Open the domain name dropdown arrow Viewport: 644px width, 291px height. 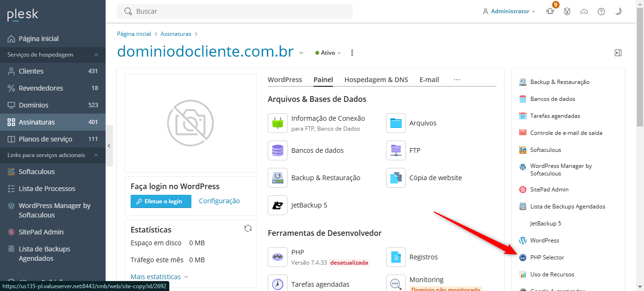(301, 53)
